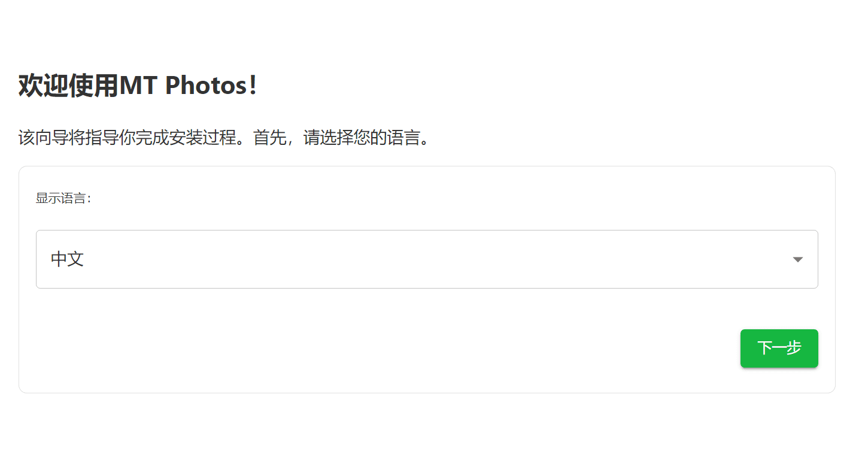The height and width of the screenshot is (458, 868).
Task: Click the MT Photos title text
Action: coord(182,86)
